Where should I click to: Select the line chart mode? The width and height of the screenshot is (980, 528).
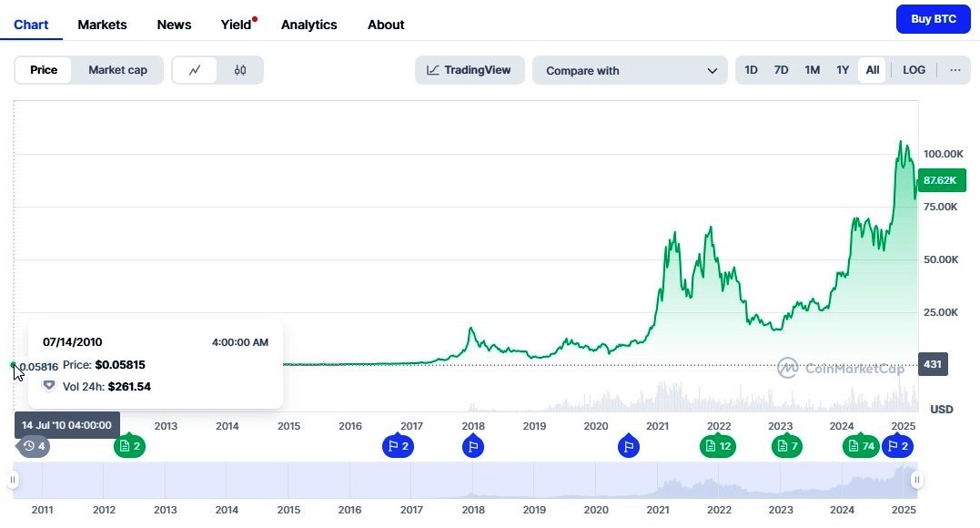click(x=195, y=69)
